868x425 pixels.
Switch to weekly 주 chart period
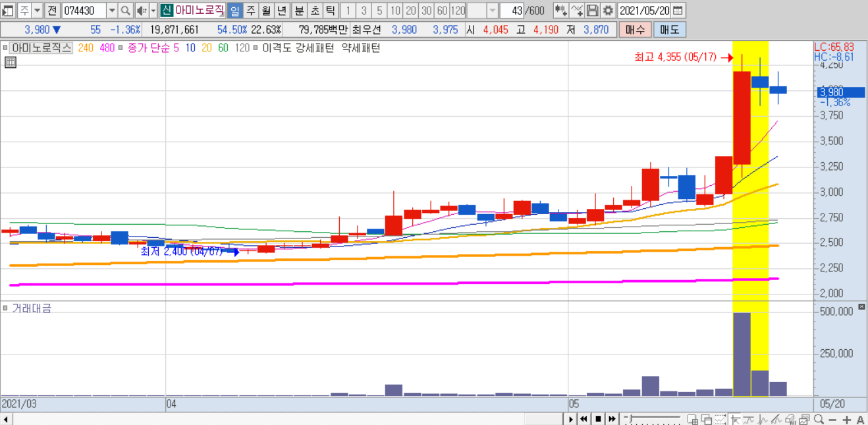250,11
